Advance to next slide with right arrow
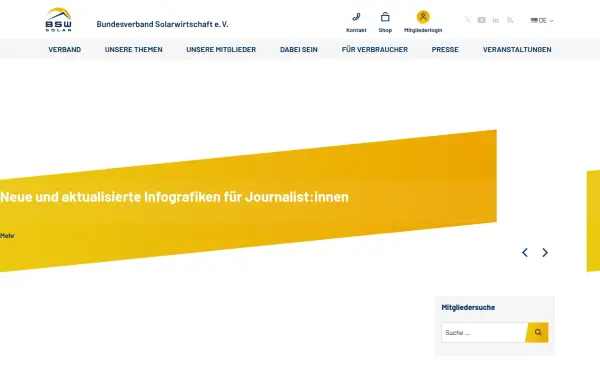 click(x=545, y=253)
